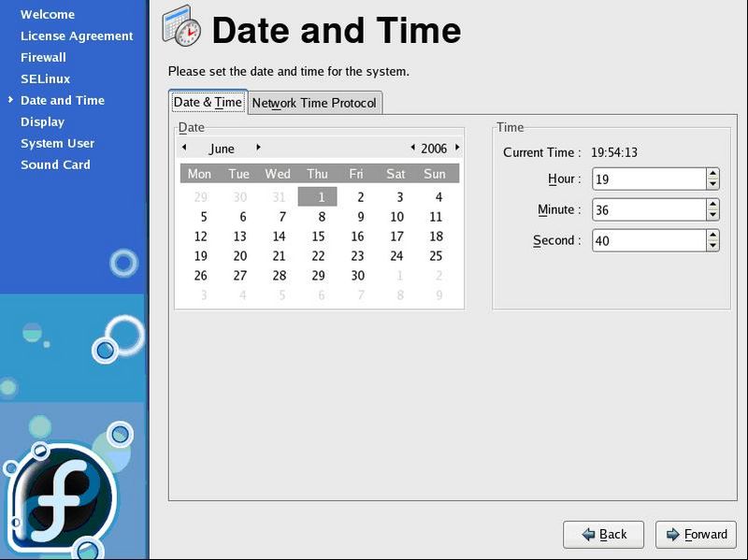Click next month arrow after June

click(258, 148)
